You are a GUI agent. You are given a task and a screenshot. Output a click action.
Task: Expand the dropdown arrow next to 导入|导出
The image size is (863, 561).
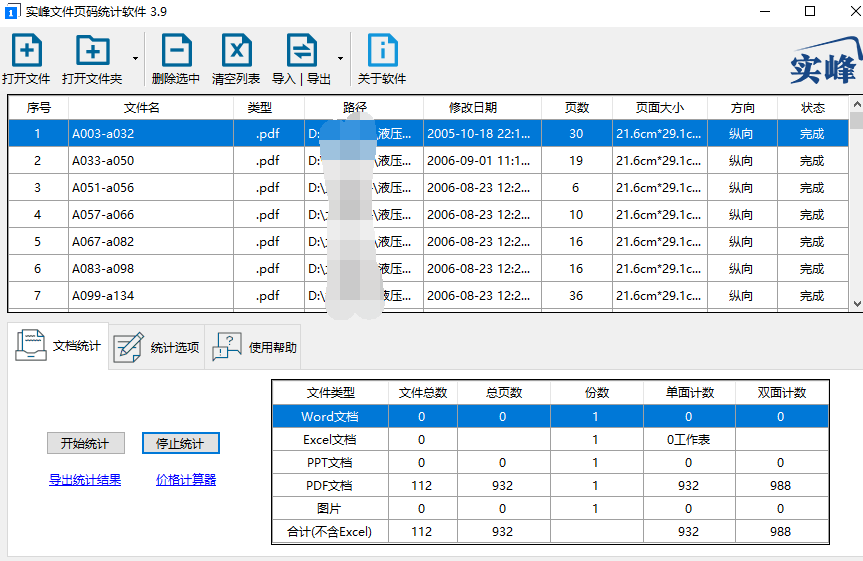341,58
